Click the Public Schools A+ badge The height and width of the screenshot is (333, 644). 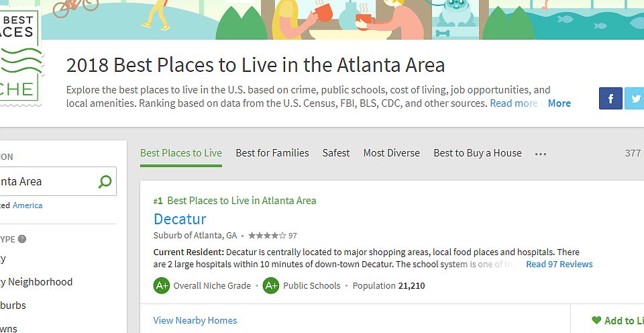pos(271,285)
